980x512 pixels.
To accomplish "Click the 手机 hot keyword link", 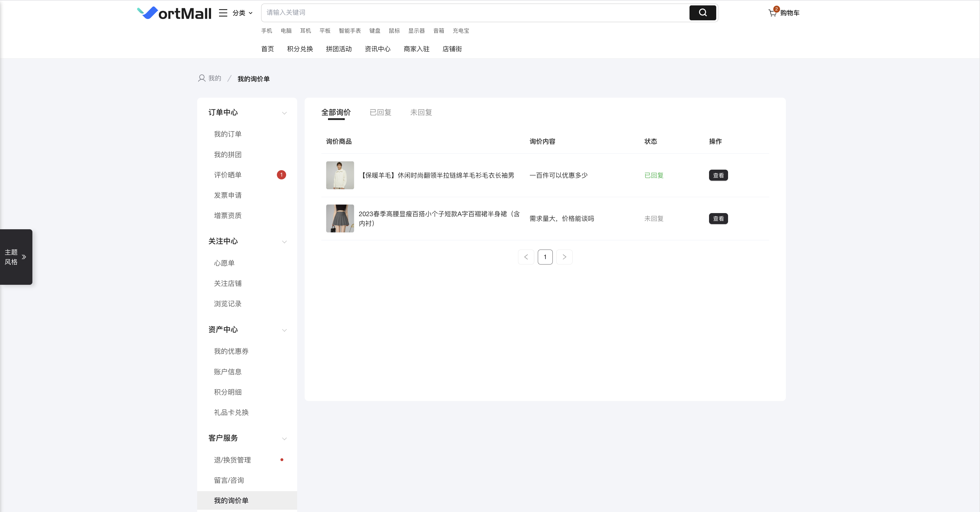I will pos(266,31).
